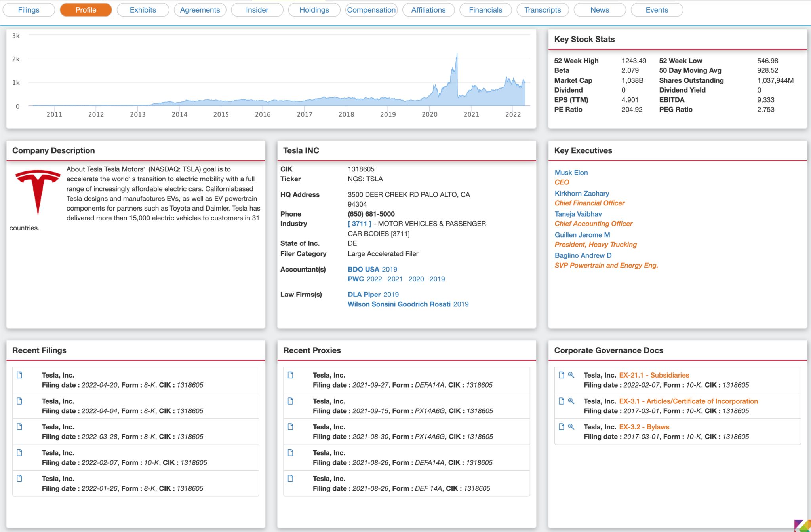The width and height of the screenshot is (811, 532).
Task: Click the magnifier icon beside EX-3.2 Bylaws
Action: 571,427
